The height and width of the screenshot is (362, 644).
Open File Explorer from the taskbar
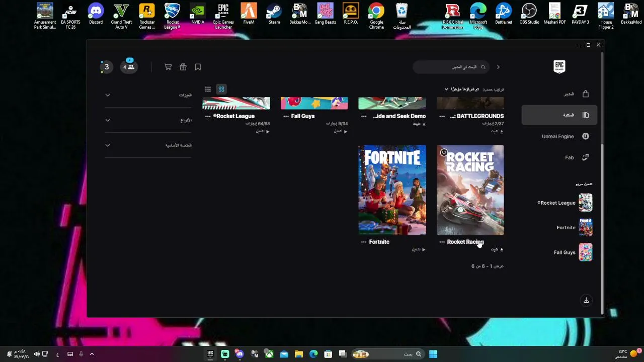coord(299,354)
